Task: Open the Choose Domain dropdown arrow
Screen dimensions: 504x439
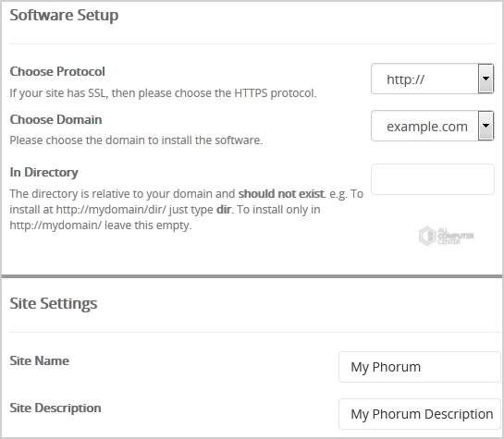Action: tap(486, 126)
